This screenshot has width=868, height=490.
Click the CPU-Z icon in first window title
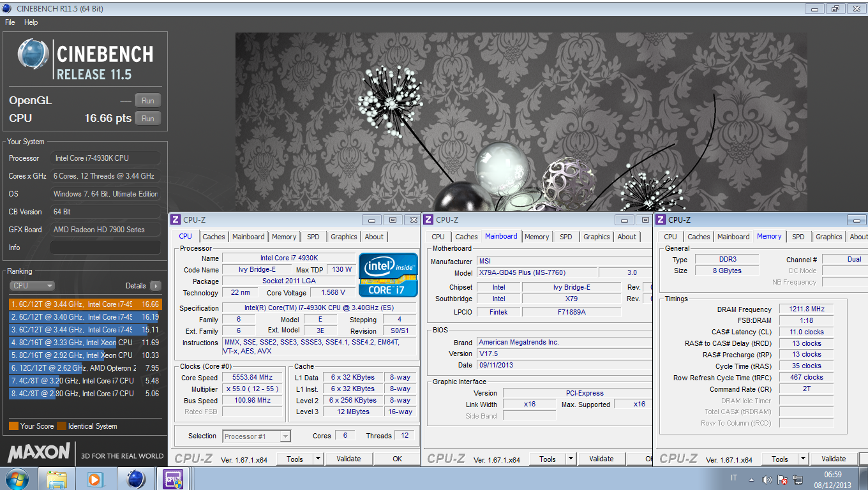pyautogui.click(x=176, y=219)
